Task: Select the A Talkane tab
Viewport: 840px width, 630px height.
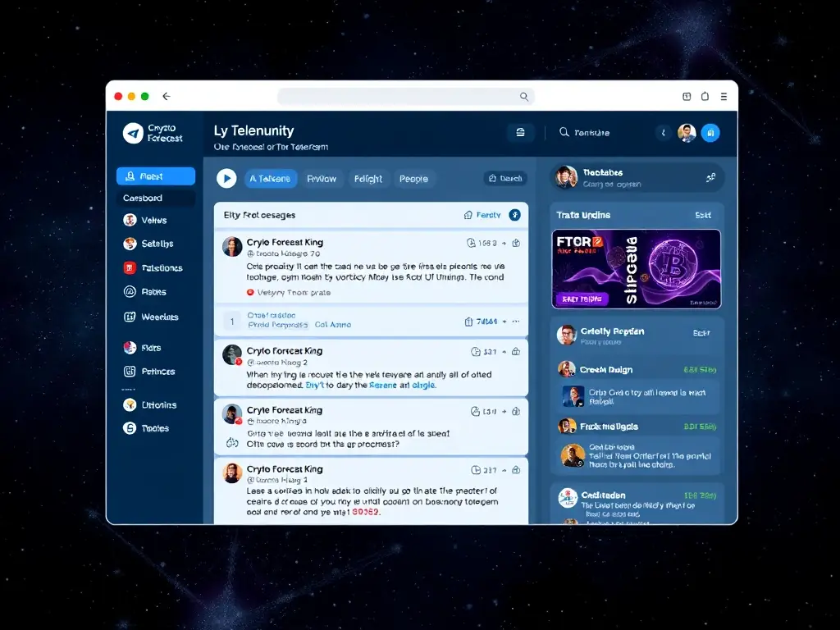Action: coord(270,179)
